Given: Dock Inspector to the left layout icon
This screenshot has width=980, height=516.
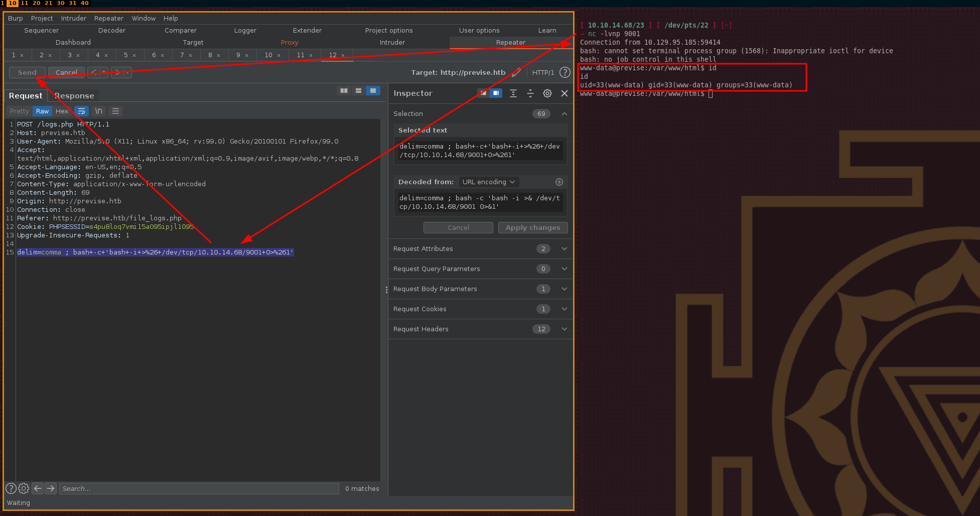Looking at the screenshot, I should click(x=483, y=93).
